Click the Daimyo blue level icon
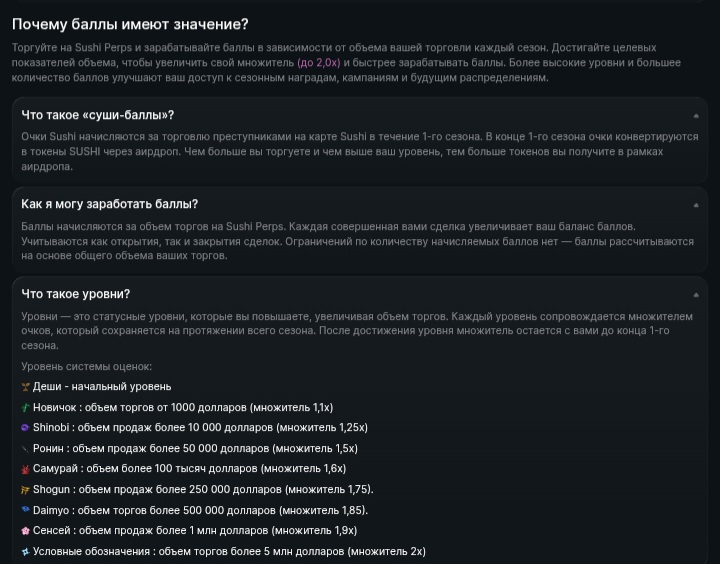 [x=25, y=510]
